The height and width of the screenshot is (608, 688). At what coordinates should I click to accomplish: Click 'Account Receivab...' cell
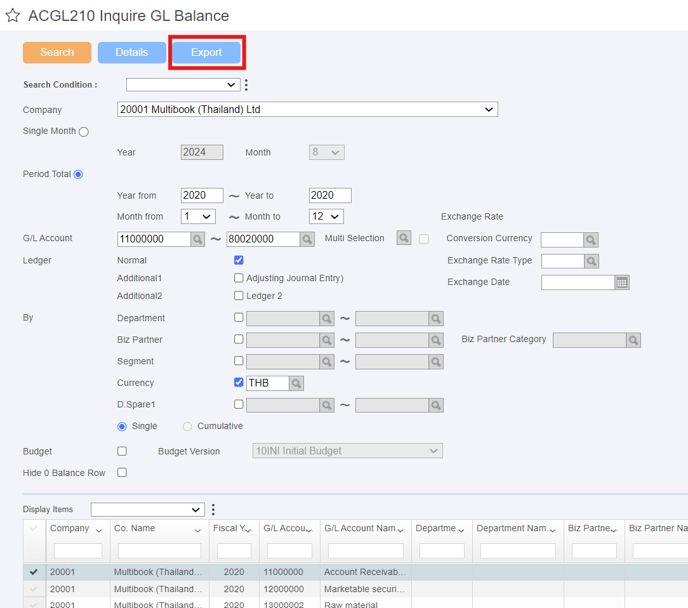365,572
